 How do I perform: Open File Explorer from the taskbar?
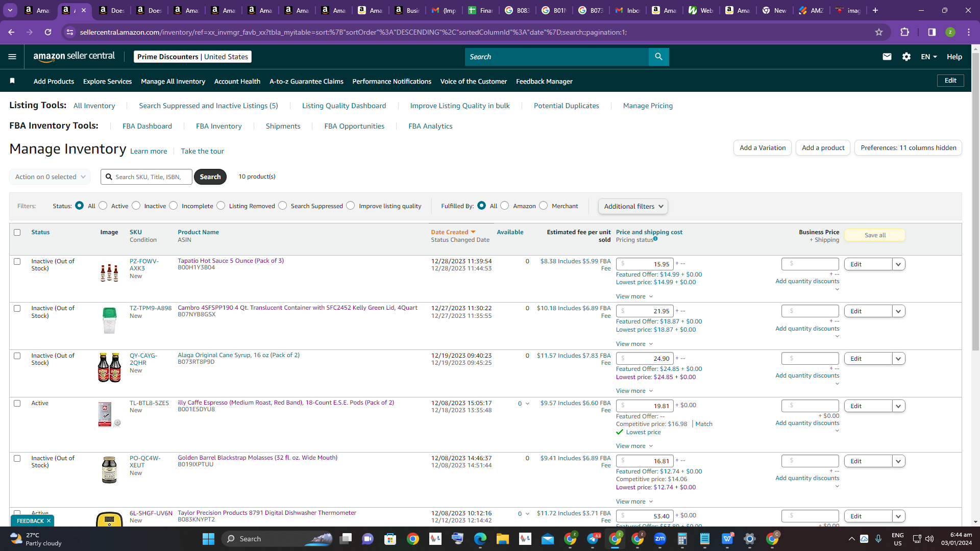pyautogui.click(x=502, y=539)
